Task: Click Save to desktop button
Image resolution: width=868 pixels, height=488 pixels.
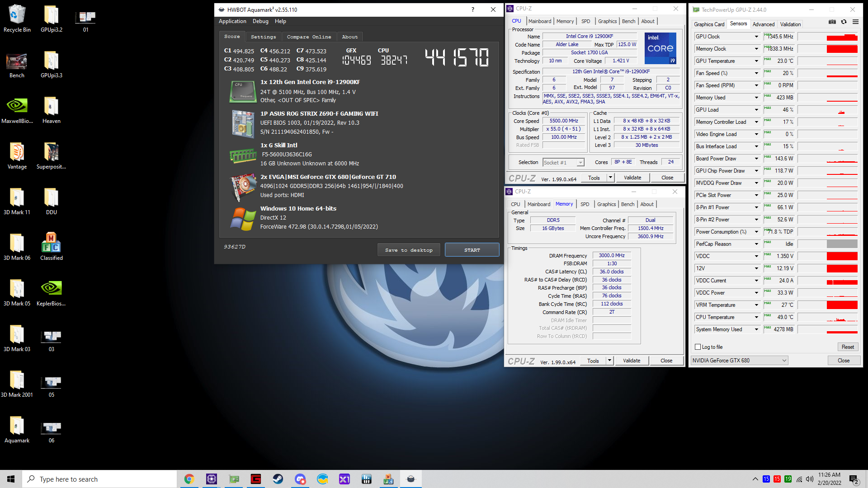Action: coord(409,250)
